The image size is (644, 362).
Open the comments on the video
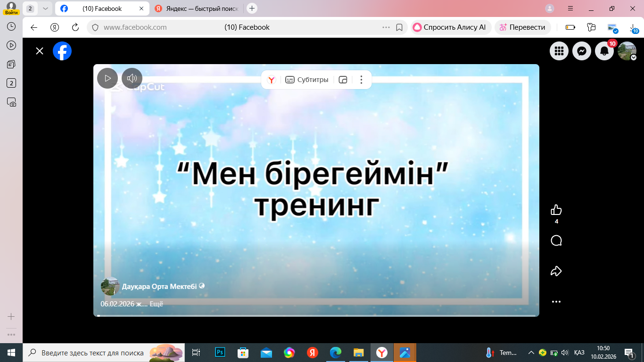click(556, 241)
